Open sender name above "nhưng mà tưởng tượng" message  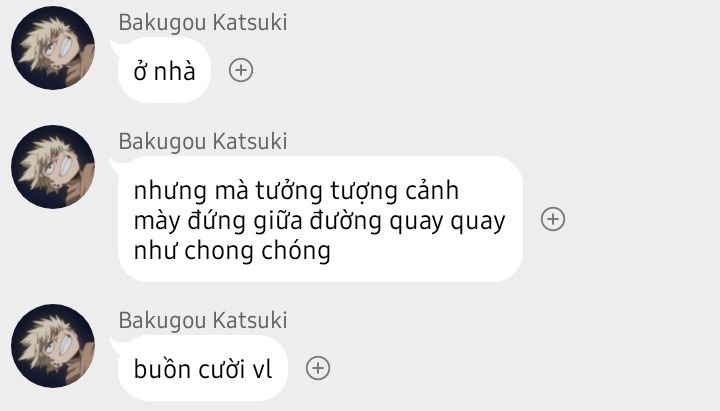[203, 141]
